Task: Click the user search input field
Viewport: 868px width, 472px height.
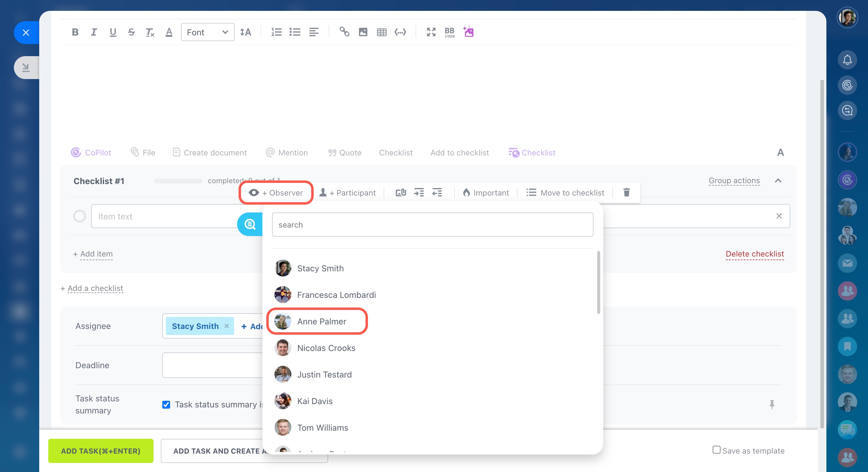Action: tap(432, 225)
